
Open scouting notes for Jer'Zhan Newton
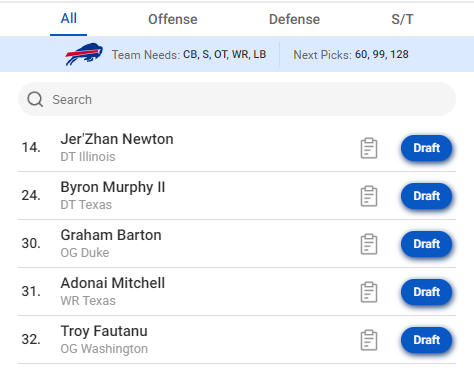(x=369, y=148)
